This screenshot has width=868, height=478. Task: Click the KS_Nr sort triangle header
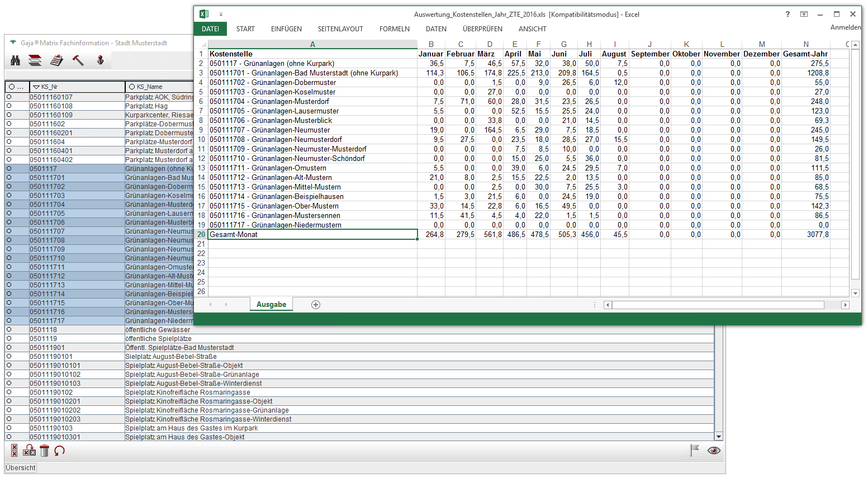[36, 87]
